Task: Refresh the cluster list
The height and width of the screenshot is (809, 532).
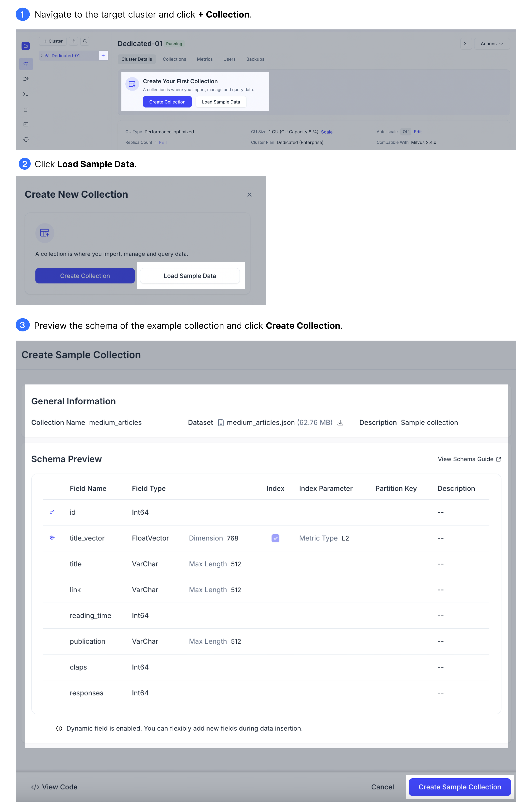Action: [73, 41]
